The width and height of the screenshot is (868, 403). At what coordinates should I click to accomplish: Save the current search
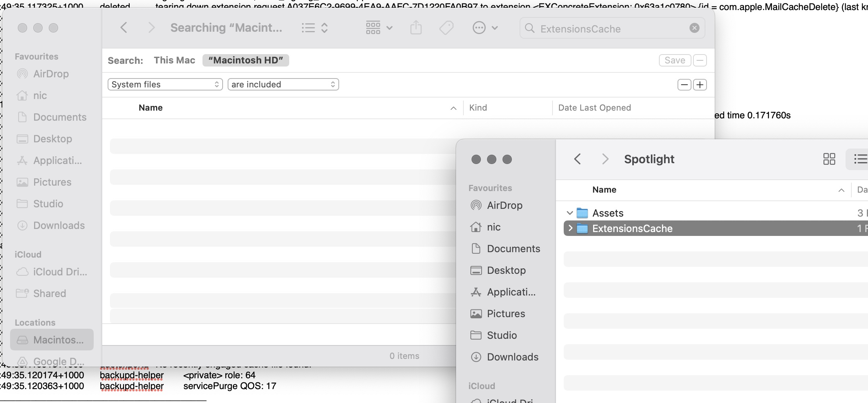pyautogui.click(x=675, y=60)
